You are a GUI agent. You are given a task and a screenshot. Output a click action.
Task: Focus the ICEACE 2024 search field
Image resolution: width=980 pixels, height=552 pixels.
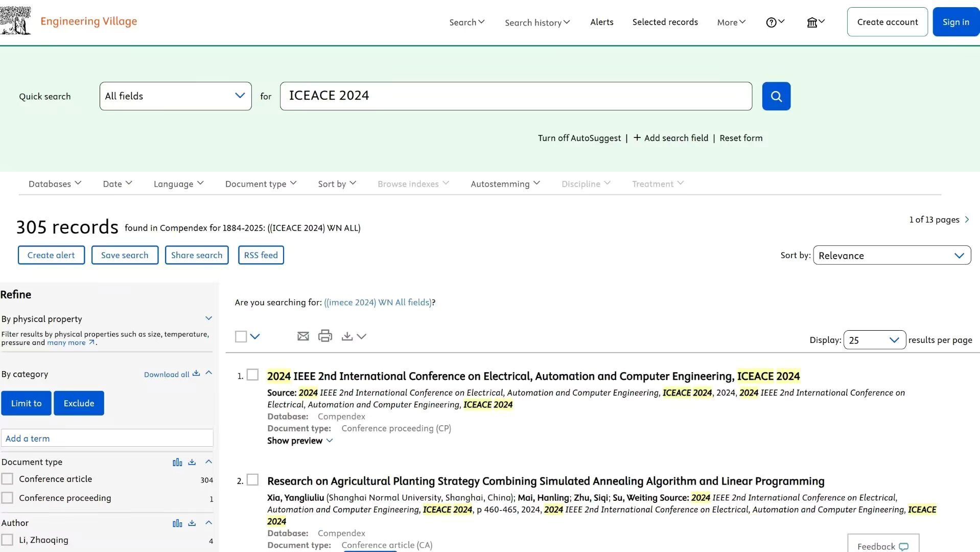pos(516,96)
